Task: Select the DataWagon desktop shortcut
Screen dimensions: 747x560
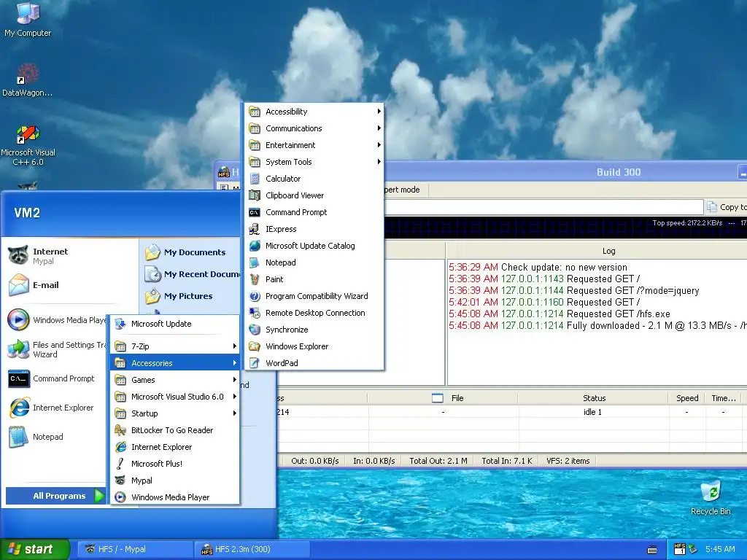Action: coord(27,80)
